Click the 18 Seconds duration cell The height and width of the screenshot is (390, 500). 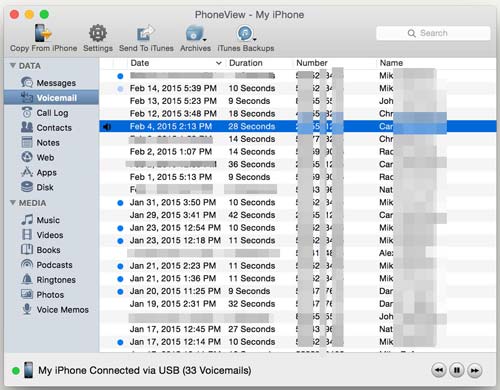point(252,114)
